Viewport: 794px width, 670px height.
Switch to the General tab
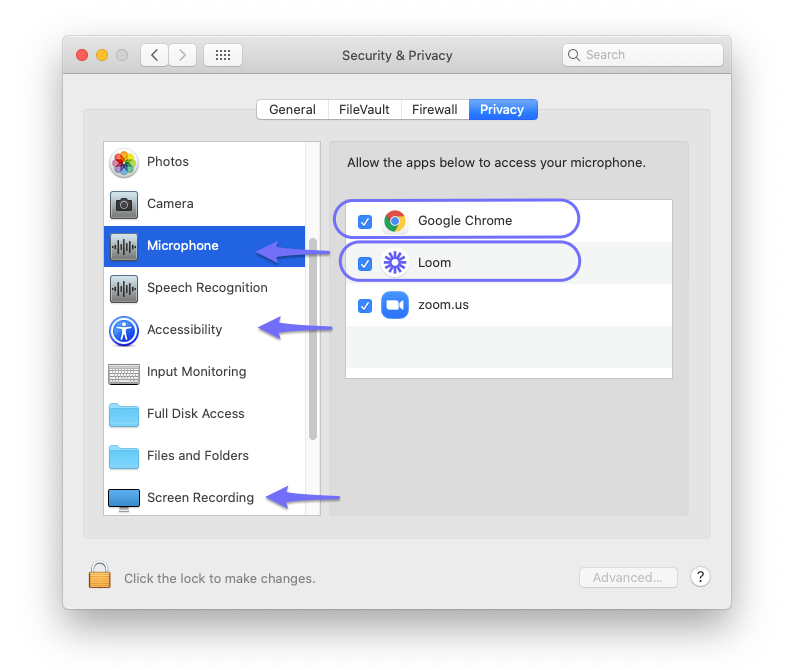point(292,110)
